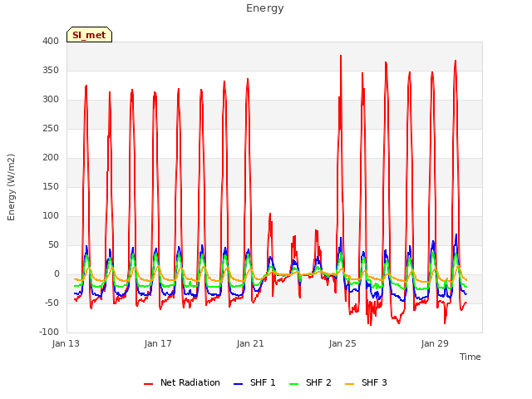532x399 pixels.
Task: Click the 50 y-axis tick label
Action: [53, 245]
